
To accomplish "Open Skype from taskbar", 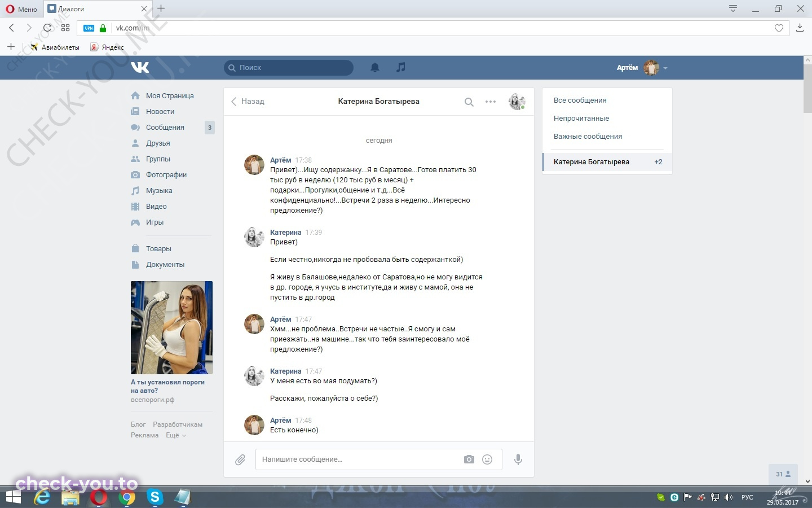I will [x=155, y=497].
